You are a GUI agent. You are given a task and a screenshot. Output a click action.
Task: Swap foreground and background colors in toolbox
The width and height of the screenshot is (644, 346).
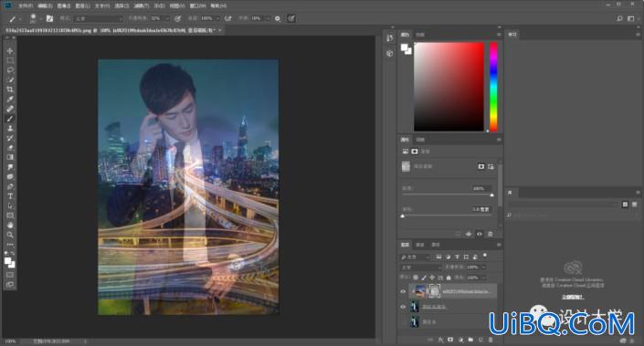pyautogui.click(x=12, y=254)
